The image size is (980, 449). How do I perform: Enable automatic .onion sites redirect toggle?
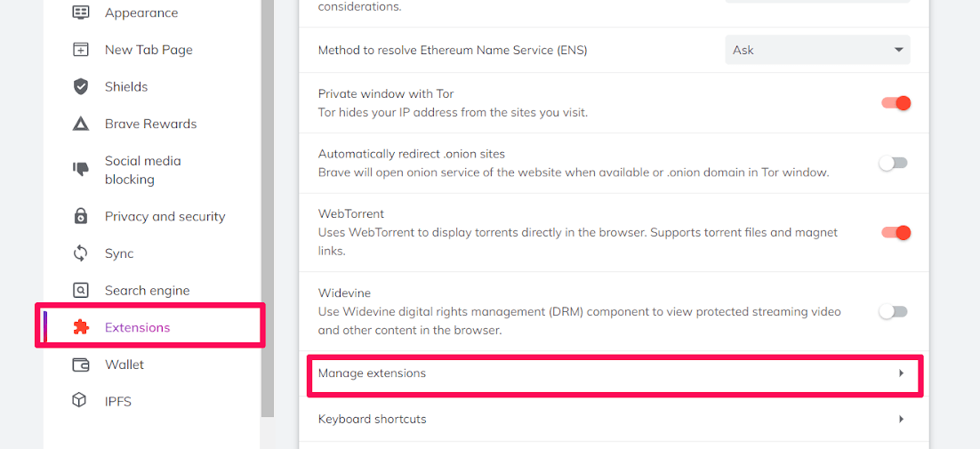pos(893,163)
